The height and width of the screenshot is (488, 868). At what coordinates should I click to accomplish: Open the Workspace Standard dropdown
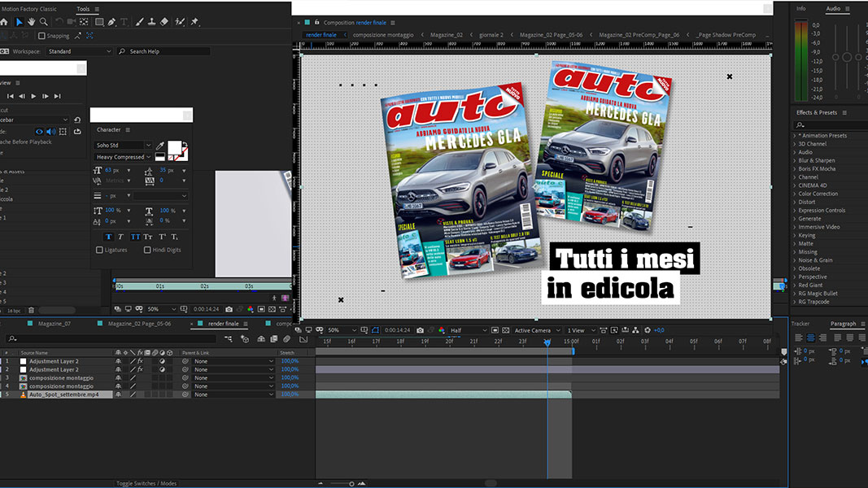click(x=79, y=51)
